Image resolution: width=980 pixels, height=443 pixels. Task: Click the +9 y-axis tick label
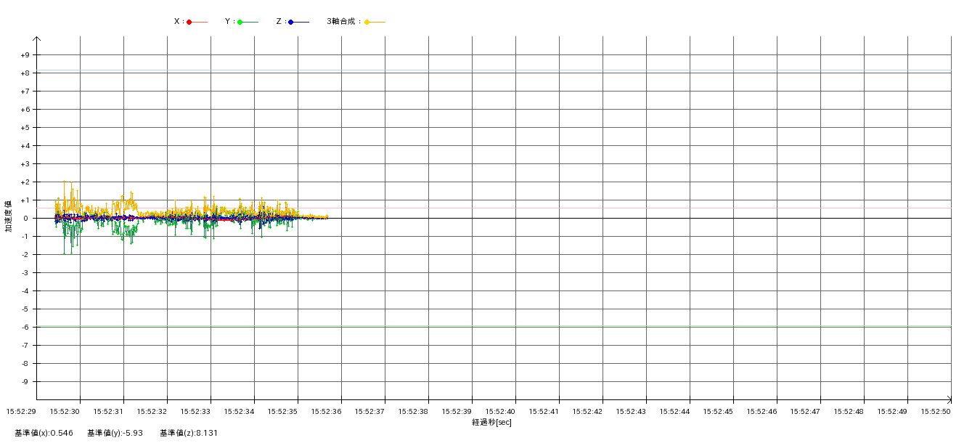click(x=25, y=55)
